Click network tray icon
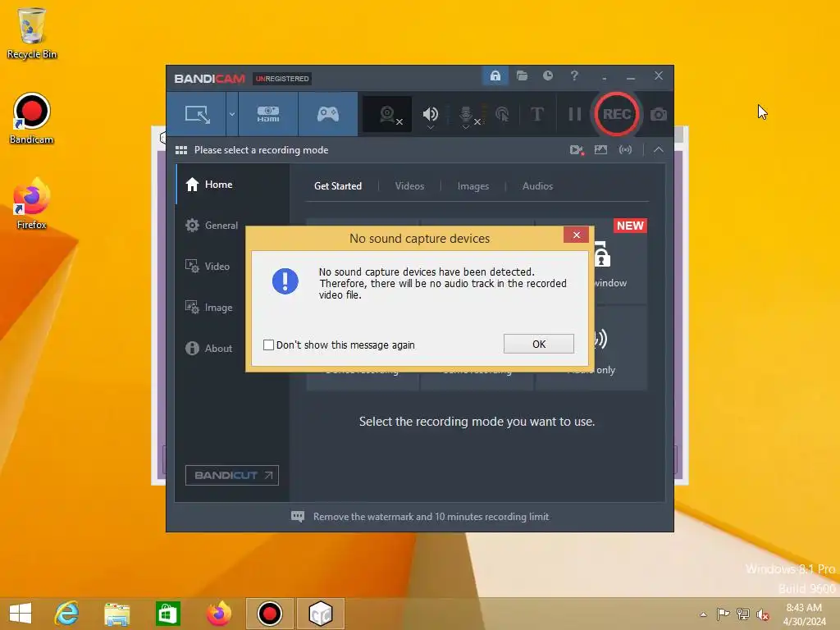The image size is (840, 630). pos(742,614)
